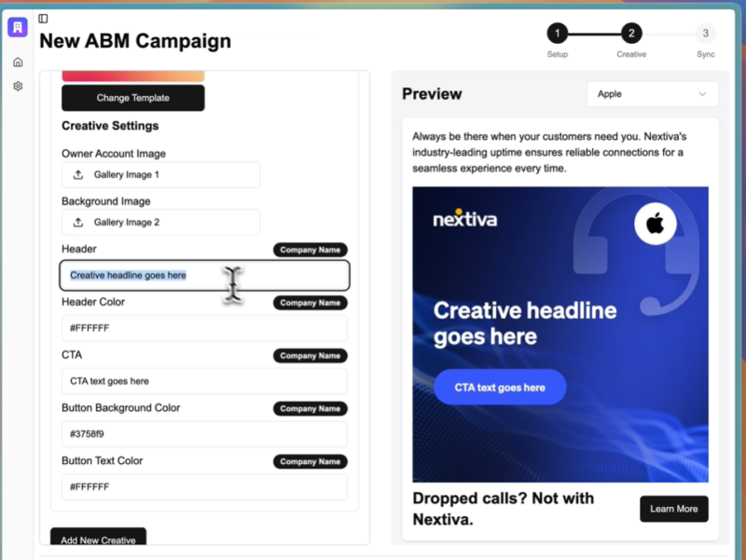Click the template gradient thumbnail strip
Image resolution: width=746 pixels, height=560 pixels.
(133, 76)
